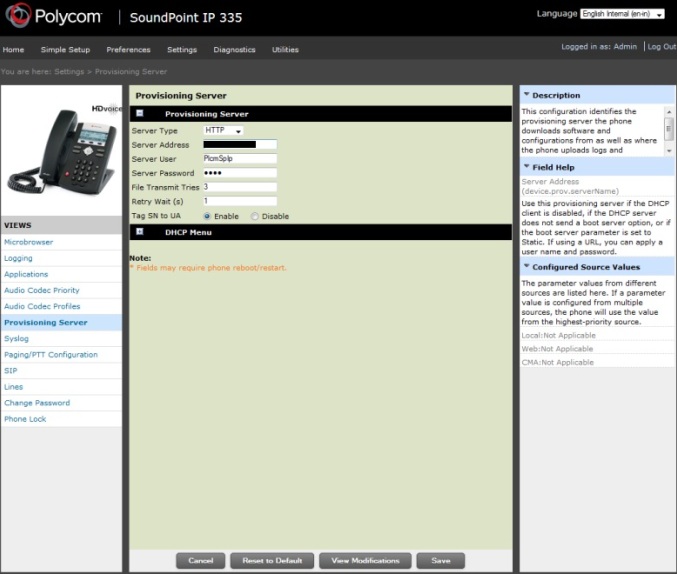
Task: Click 'Web:Not Applicable' source value
Action: pyautogui.click(x=557, y=349)
